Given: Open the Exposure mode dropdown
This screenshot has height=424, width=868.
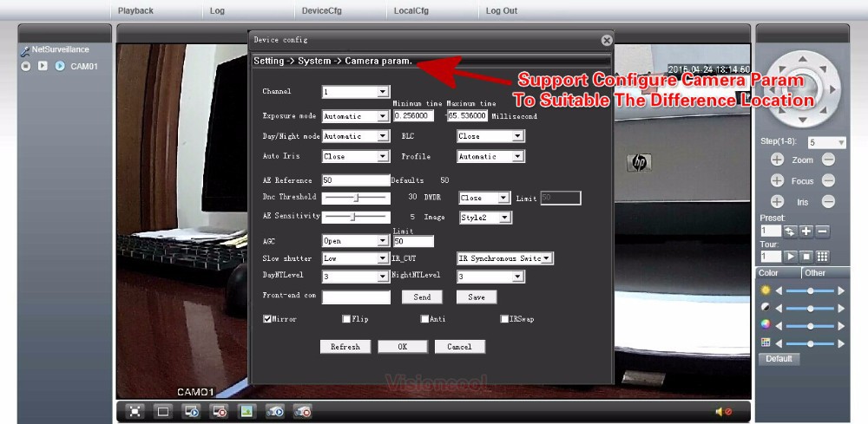Looking at the screenshot, I should click(355, 116).
